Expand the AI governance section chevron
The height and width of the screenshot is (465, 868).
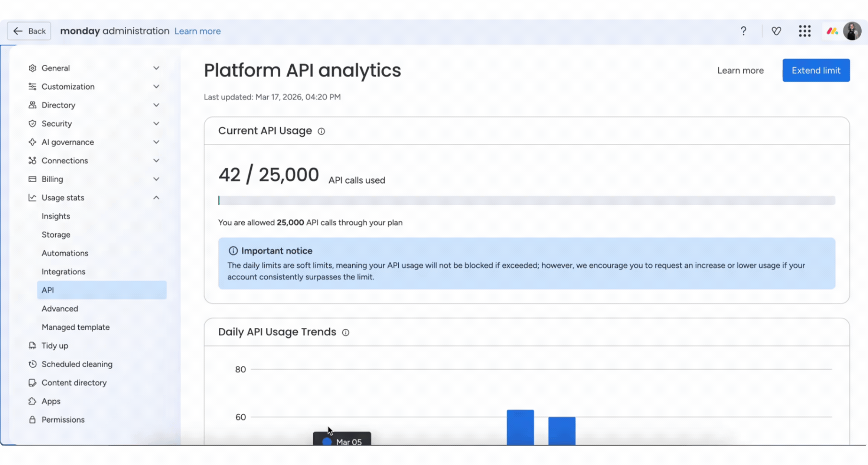(156, 142)
